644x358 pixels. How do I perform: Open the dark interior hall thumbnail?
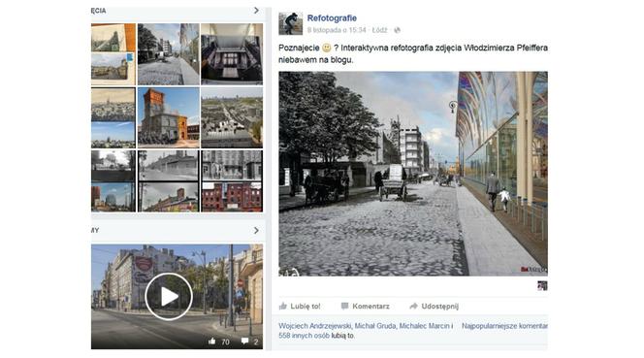click(232, 54)
